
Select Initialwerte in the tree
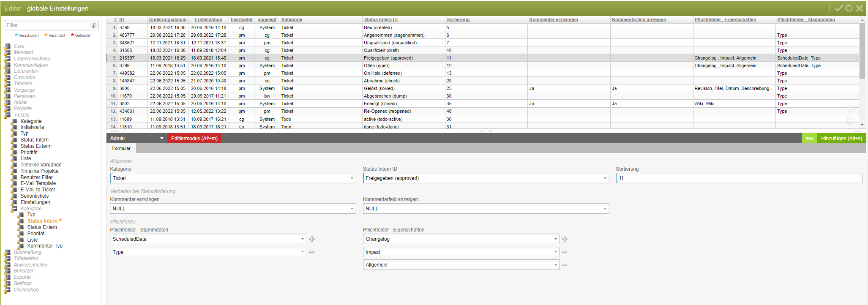click(32, 127)
